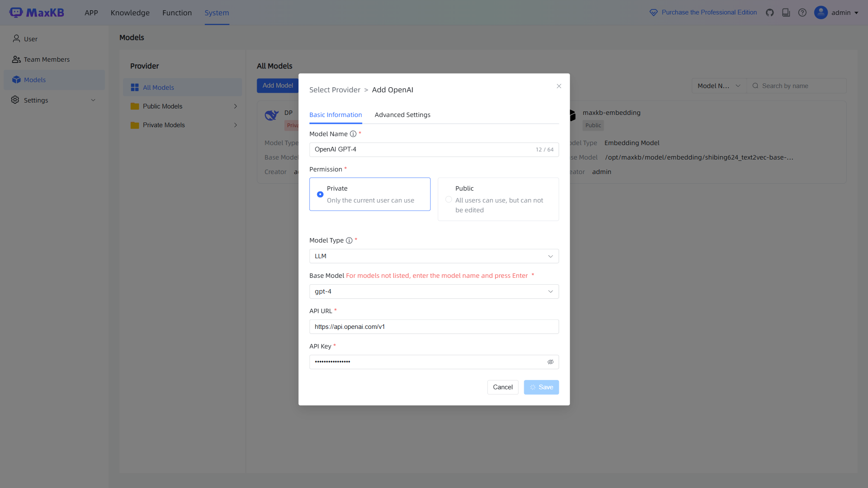868x488 pixels.
Task: Click the API URL input field
Action: tap(433, 327)
